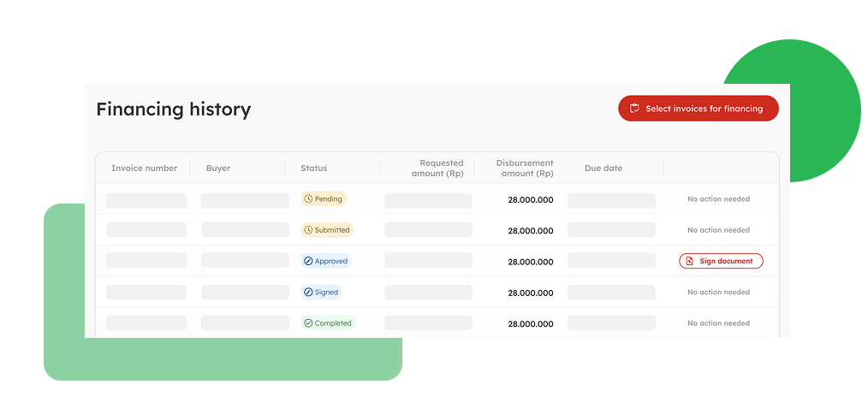
Task: Click the Approved status pen icon
Action: click(308, 261)
